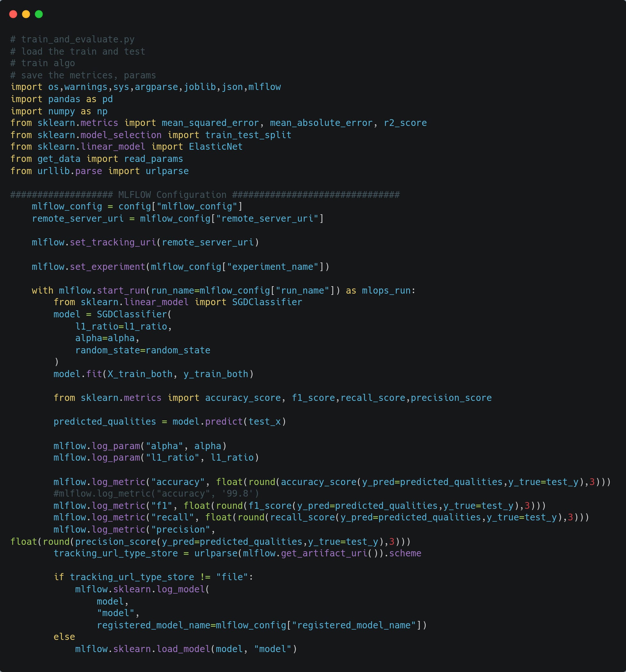Click the predicted_qualities assignment variable

pyautogui.click(x=105, y=421)
